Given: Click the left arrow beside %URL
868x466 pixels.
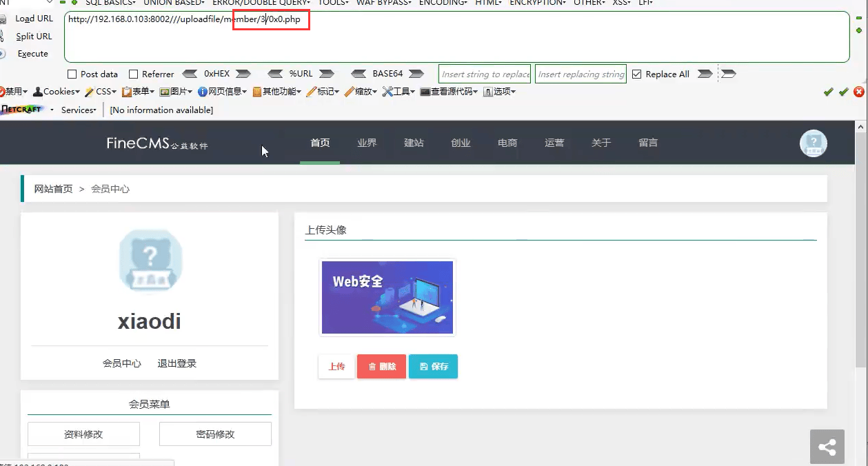Looking at the screenshot, I should [275, 74].
